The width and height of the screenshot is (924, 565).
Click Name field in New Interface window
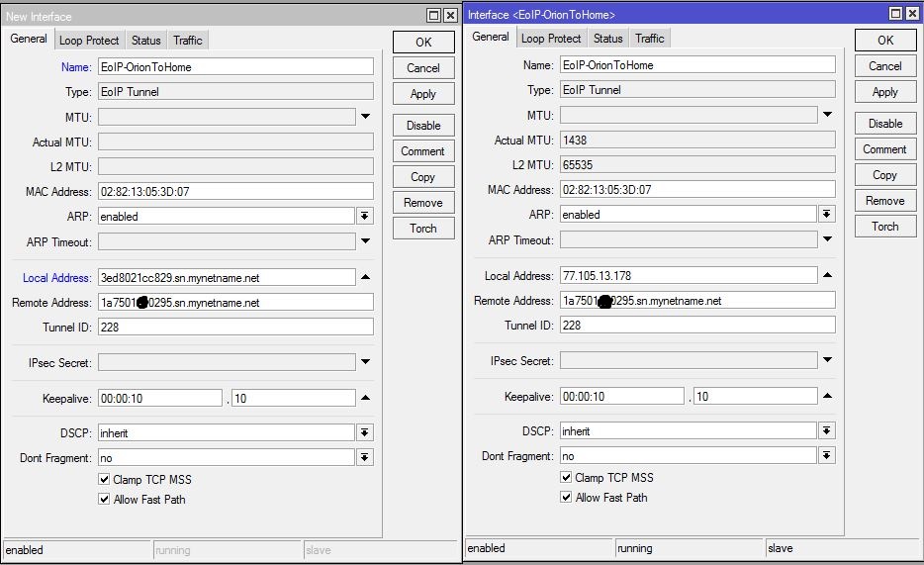pyautogui.click(x=235, y=66)
